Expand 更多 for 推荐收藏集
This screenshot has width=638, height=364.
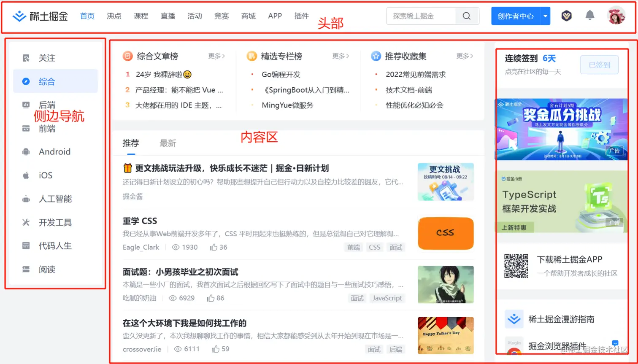pos(465,56)
